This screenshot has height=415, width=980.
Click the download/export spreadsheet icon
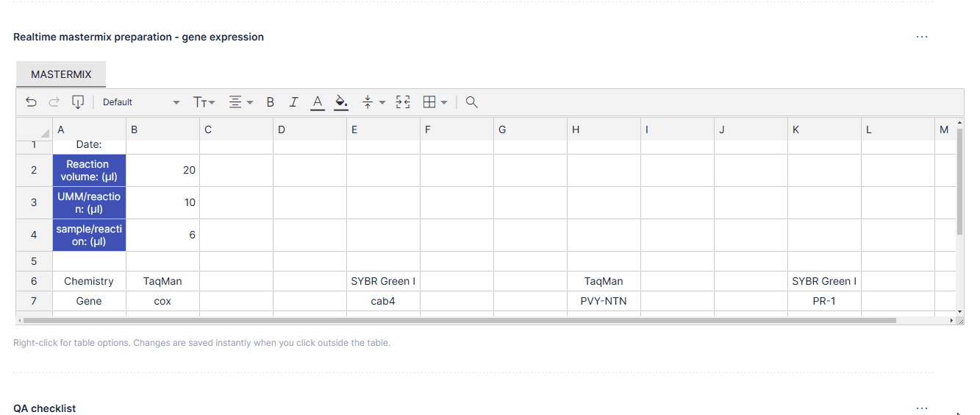77,102
